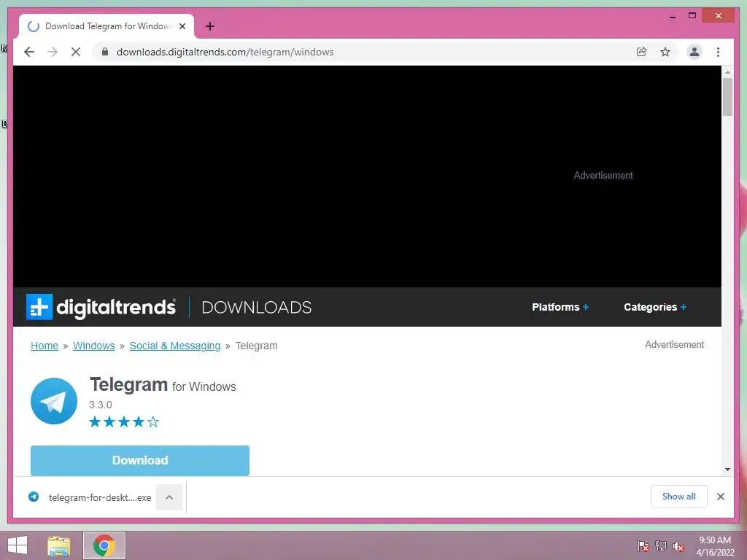The image size is (747, 560).
Task: Share this page via share icon
Action: [642, 52]
